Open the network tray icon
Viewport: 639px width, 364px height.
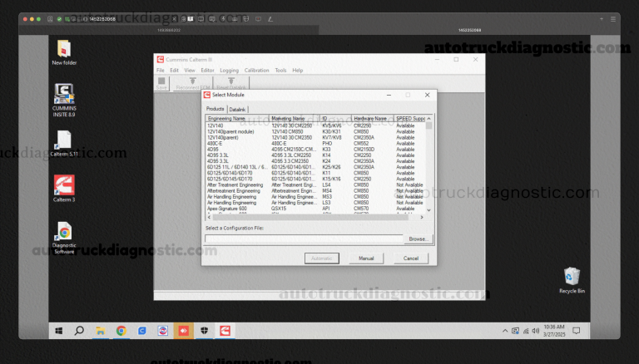coord(526,331)
